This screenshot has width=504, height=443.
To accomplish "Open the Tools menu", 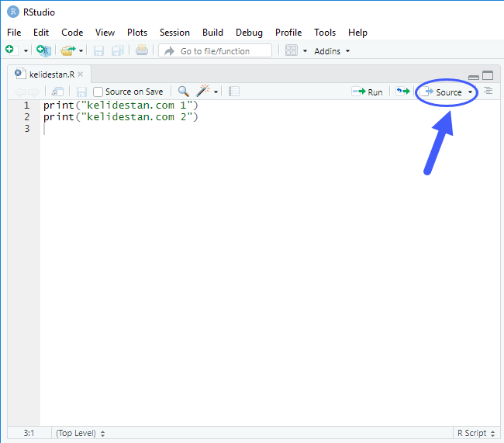I will coord(325,33).
